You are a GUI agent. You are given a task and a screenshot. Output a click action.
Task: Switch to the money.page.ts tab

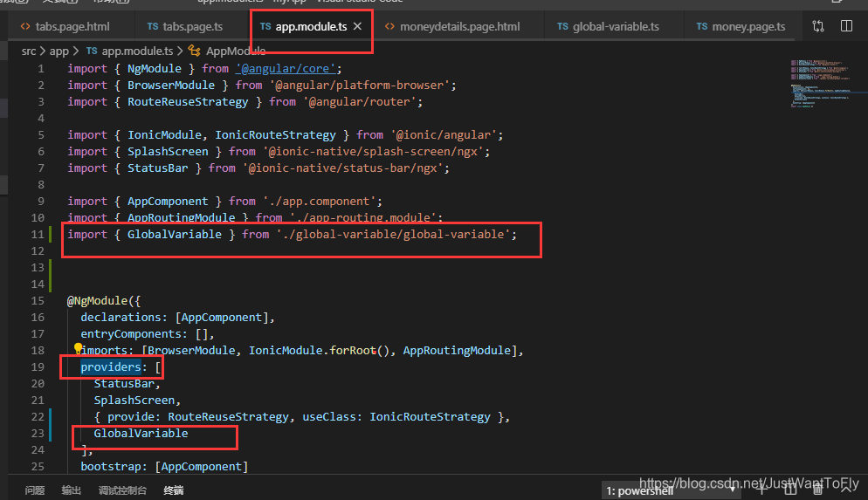click(x=741, y=26)
